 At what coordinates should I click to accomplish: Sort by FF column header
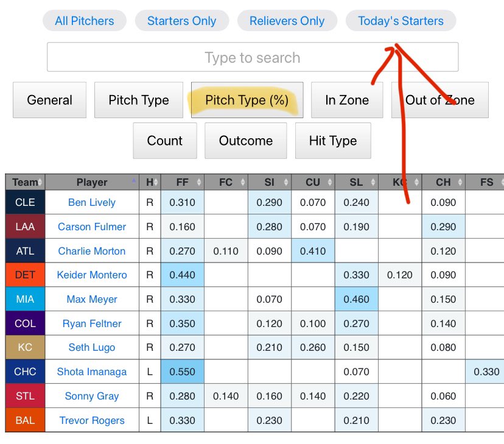[182, 182]
